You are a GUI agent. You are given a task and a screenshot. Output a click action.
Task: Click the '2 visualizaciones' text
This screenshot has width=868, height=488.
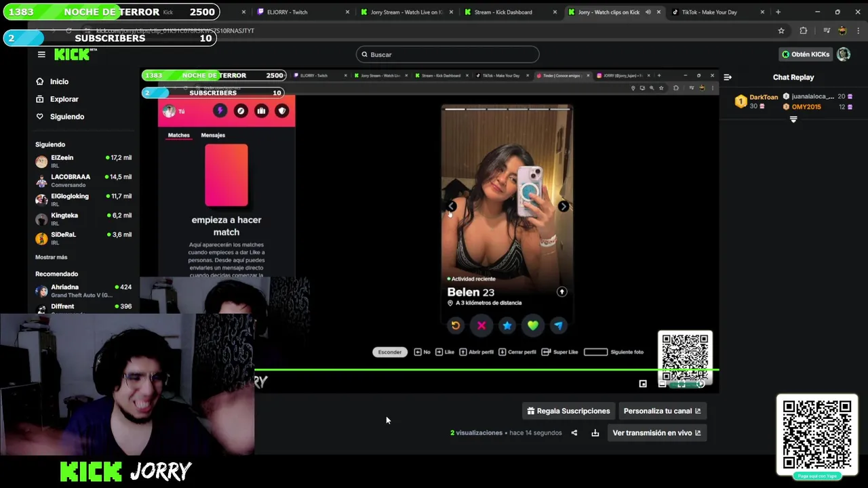pyautogui.click(x=476, y=432)
